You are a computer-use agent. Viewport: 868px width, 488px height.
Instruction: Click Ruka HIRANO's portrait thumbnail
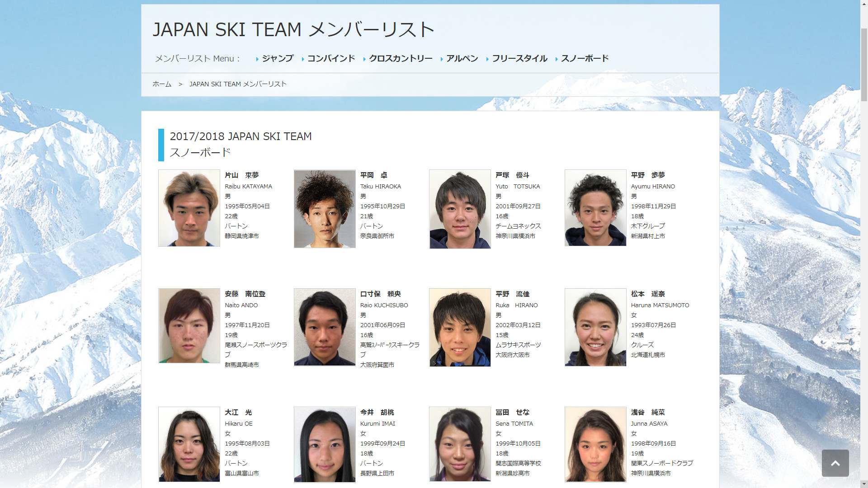(x=460, y=327)
